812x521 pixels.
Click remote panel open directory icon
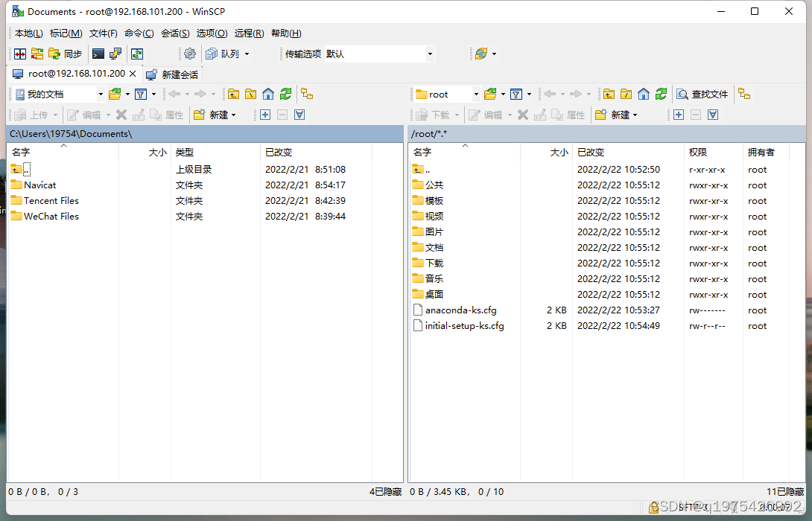click(x=490, y=95)
